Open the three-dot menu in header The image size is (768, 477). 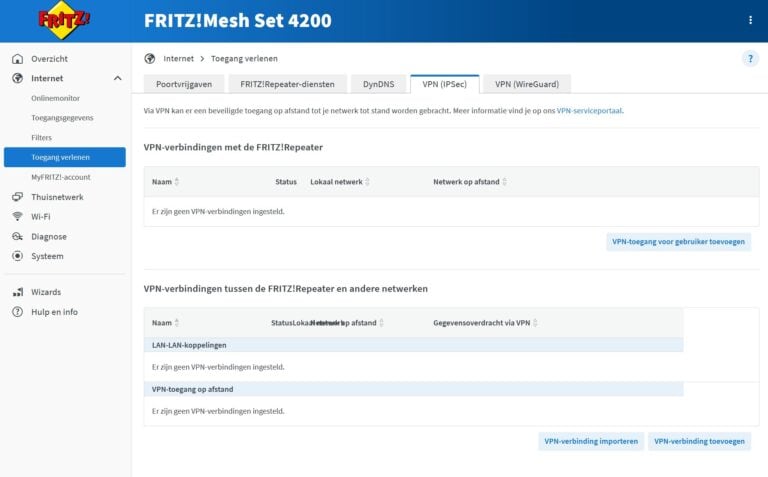click(x=750, y=20)
